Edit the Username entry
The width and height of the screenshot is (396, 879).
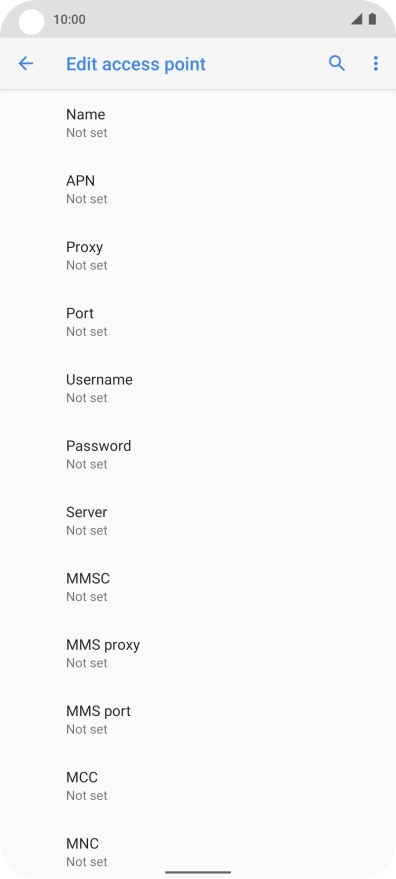pyautogui.click(x=198, y=387)
